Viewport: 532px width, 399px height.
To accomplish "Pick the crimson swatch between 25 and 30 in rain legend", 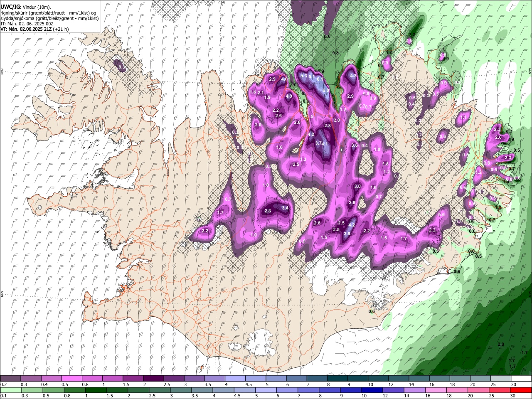I will [500, 390].
